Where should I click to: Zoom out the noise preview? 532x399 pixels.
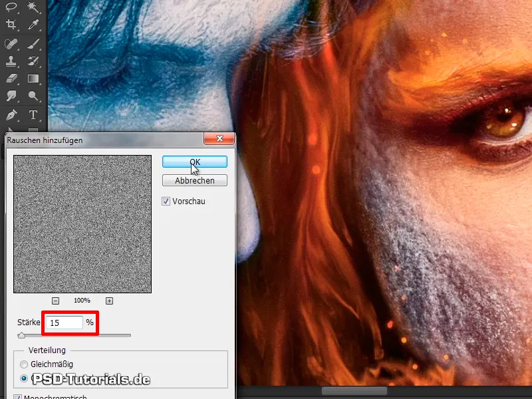[x=55, y=301]
